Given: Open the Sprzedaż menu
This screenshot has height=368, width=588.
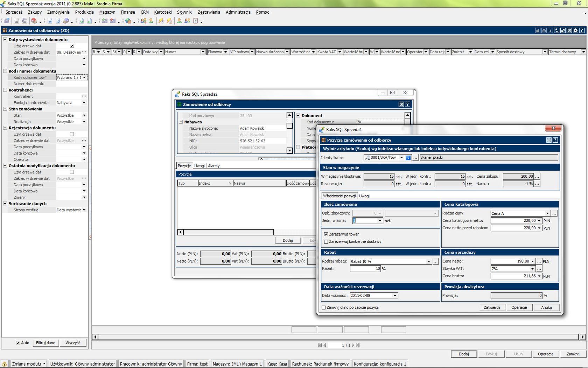Looking at the screenshot, I should tap(14, 12).
